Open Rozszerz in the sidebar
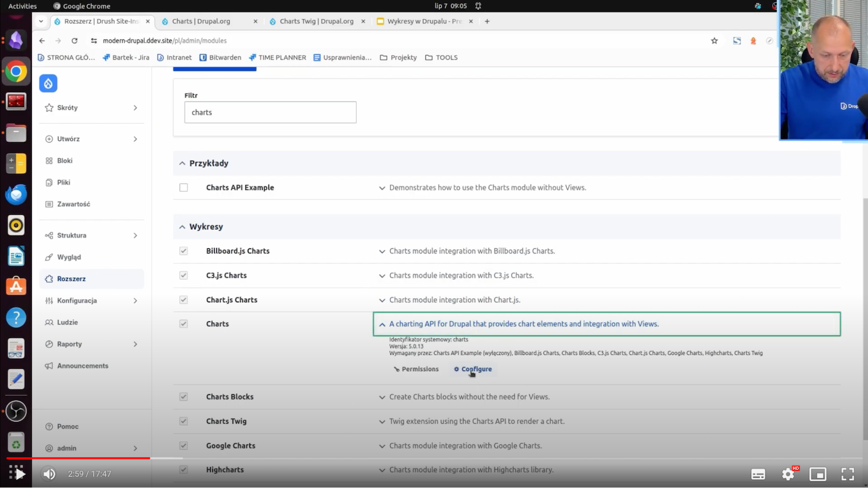Viewport: 868px width, 488px height. (x=91, y=279)
